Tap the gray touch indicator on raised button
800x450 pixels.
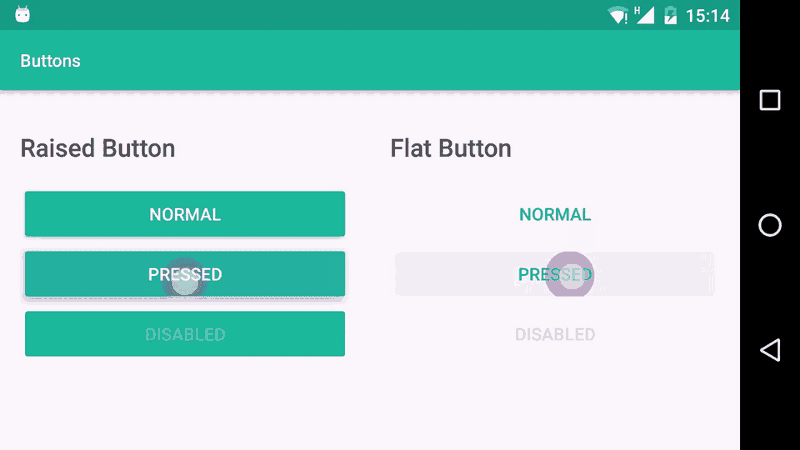click(x=185, y=280)
